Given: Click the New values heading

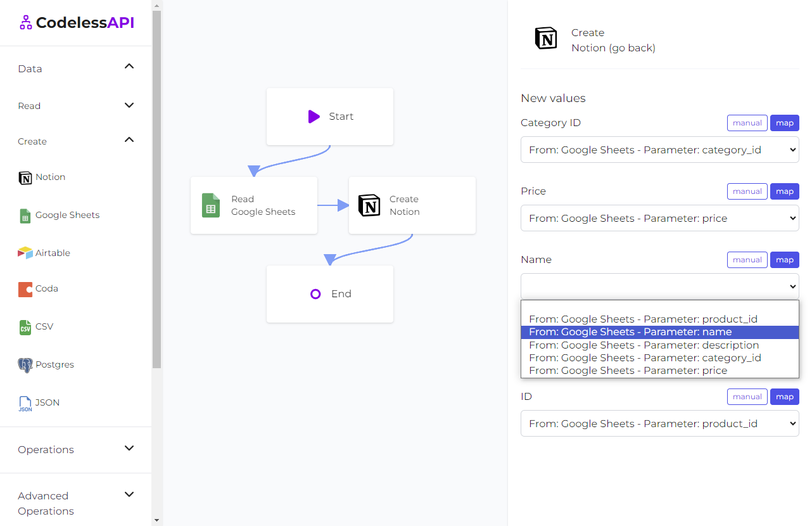Looking at the screenshot, I should (x=553, y=98).
